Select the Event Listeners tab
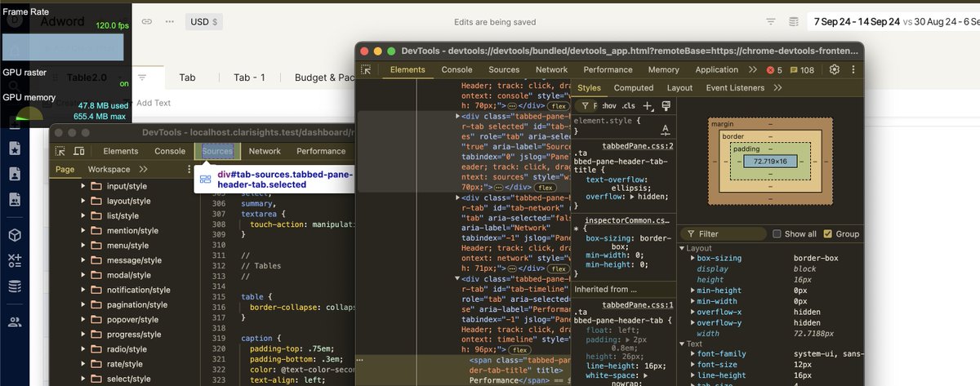The height and width of the screenshot is (386, 980). pos(736,88)
